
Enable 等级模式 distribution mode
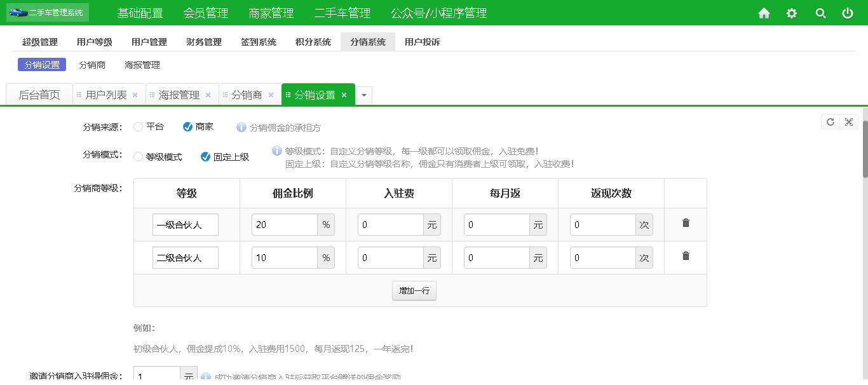tap(137, 156)
